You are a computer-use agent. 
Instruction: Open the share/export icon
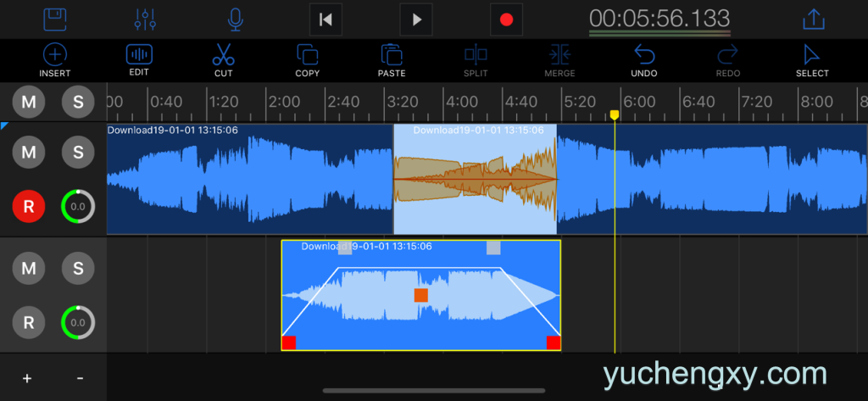point(814,19)
